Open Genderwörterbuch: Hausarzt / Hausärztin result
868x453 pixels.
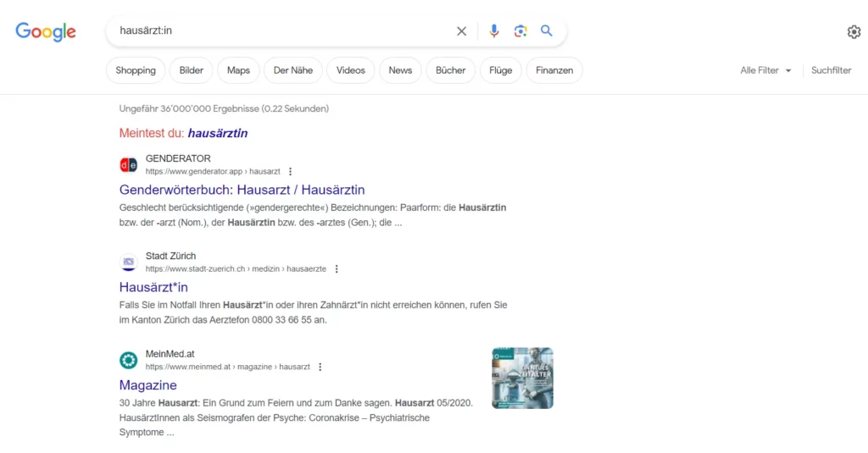click(242, 190)
